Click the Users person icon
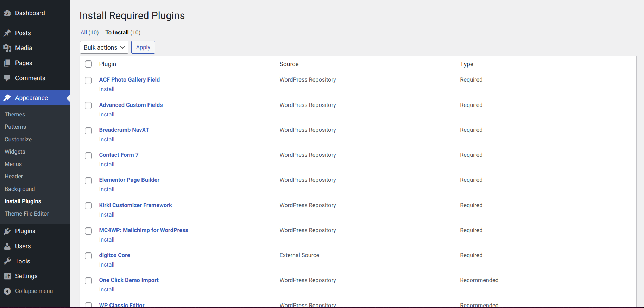This screenshot has height=308, width=644. (7, 246)
